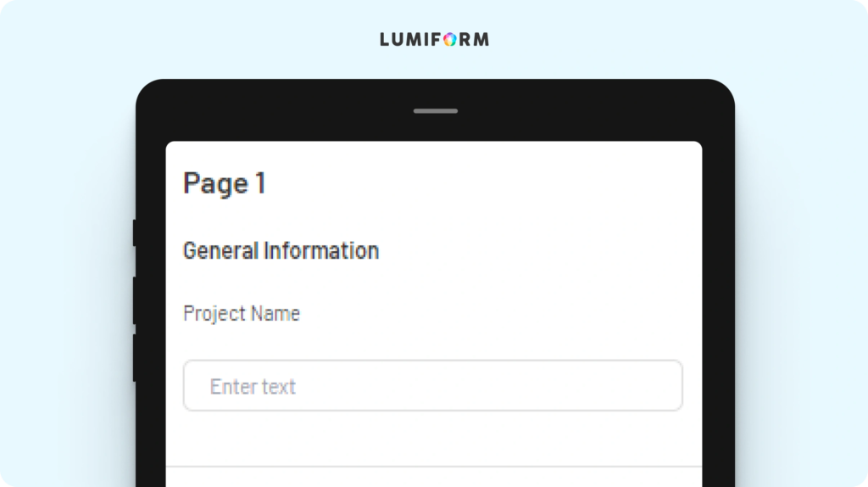Click the letter L in Lumiform wordmark

pos(385,39)
